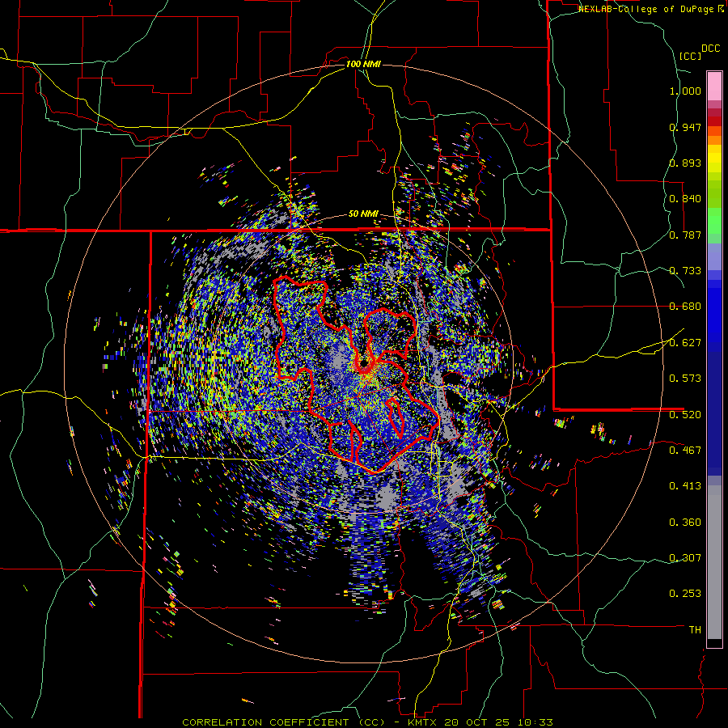Screen dimensions: 728x728
Task: Select the 0.787 legend value
Action: [x=685, y=235]
